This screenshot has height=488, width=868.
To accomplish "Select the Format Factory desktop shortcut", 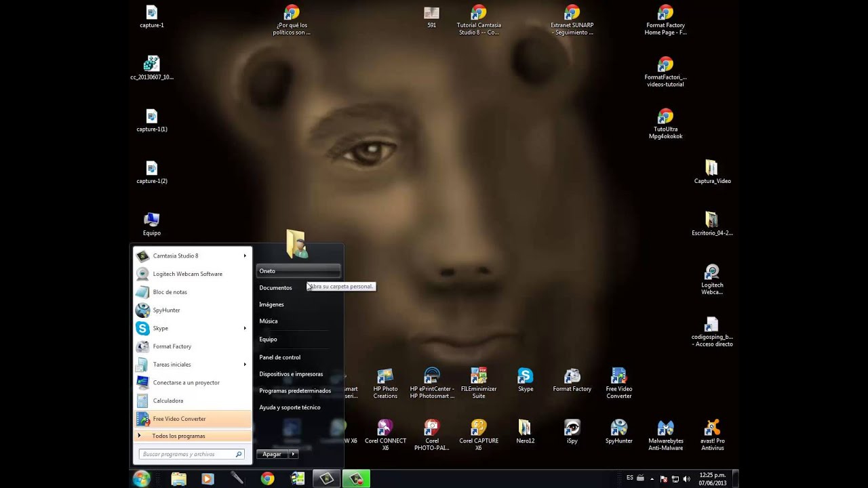I will (x=572, y=380).
